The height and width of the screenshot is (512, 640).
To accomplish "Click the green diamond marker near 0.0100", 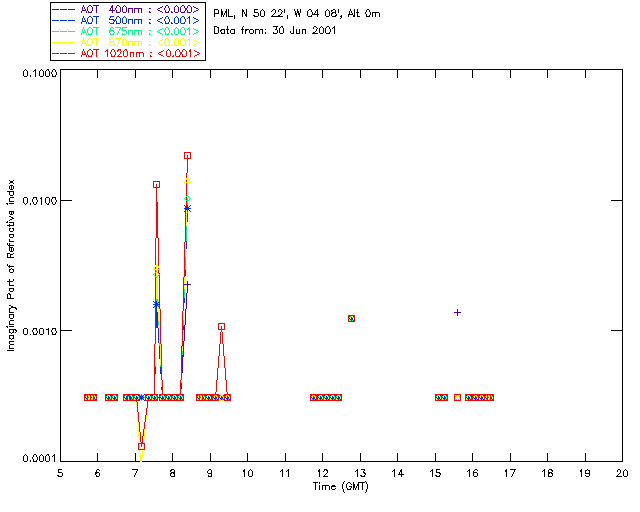I will click(187, 199).
